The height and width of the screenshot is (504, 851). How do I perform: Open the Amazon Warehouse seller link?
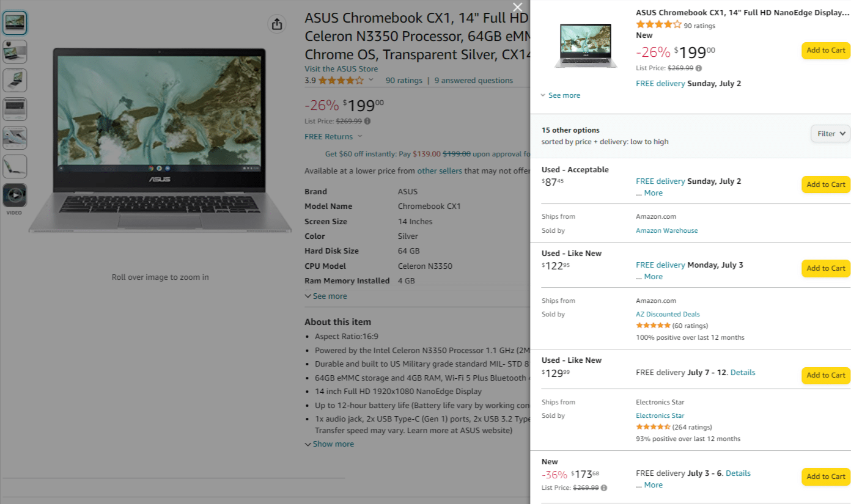(x=666, y=230)
